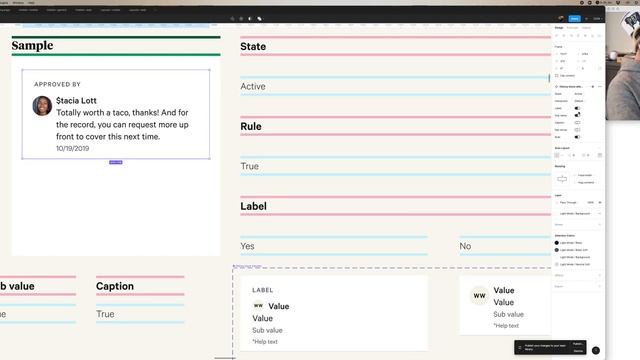
Task: Toggle the Clip content checkbox
Action: point(557,76)
